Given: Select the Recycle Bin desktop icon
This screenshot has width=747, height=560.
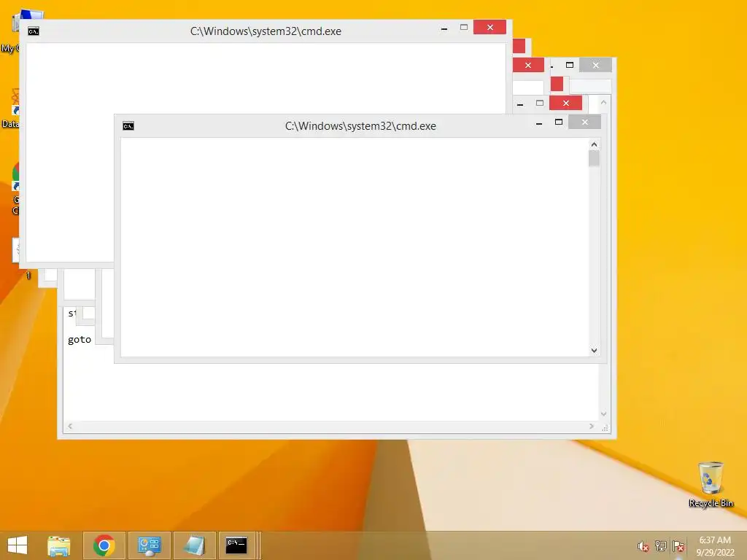Looking at the screenshot, I should [x=711, y=485].
